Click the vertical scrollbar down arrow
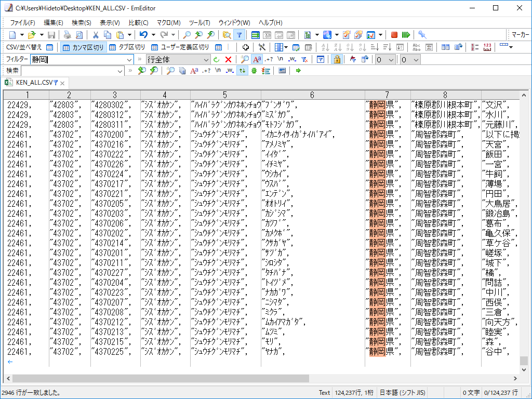Image resolution: width=532 pixels, height=399 pixels. click(524, 369)
